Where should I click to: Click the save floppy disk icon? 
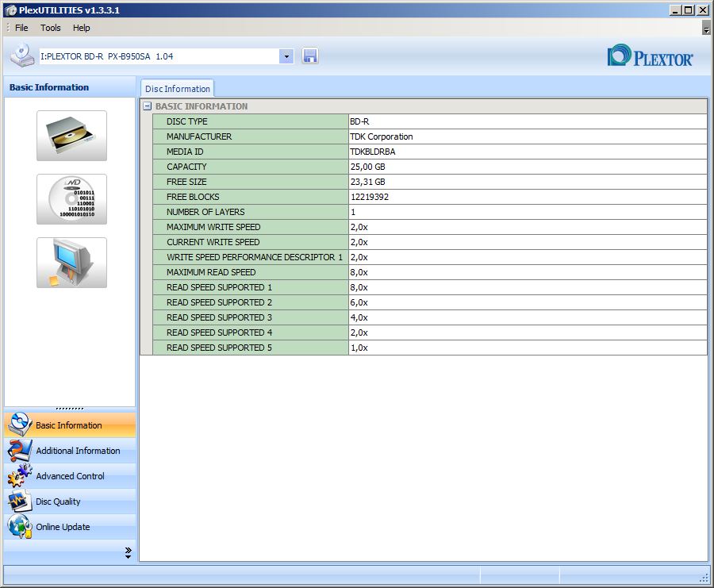[x=309, y=56]
